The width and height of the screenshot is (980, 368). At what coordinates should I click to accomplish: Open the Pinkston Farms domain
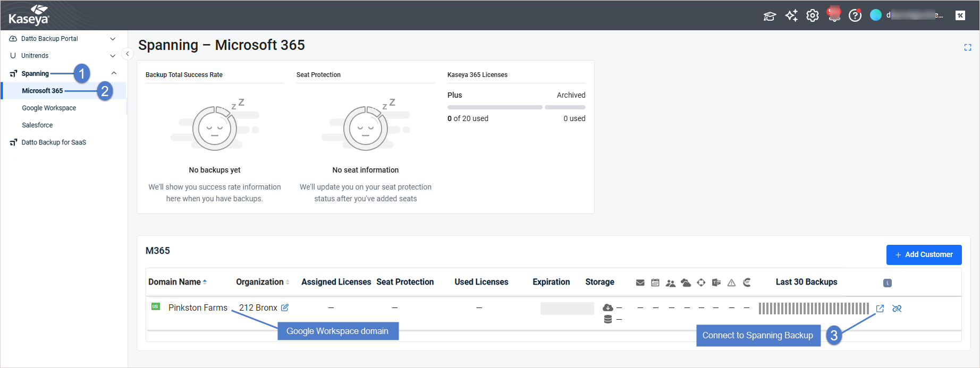(198, 308)
